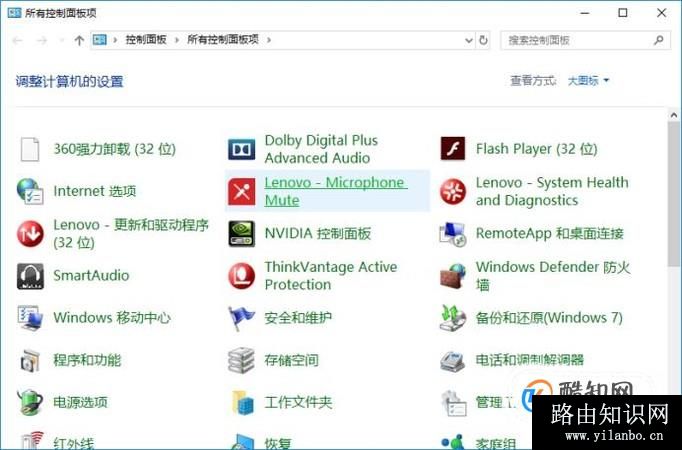Open 360强力卸载 (32 位) text link
682x450 pixels.
coord(114,149)
